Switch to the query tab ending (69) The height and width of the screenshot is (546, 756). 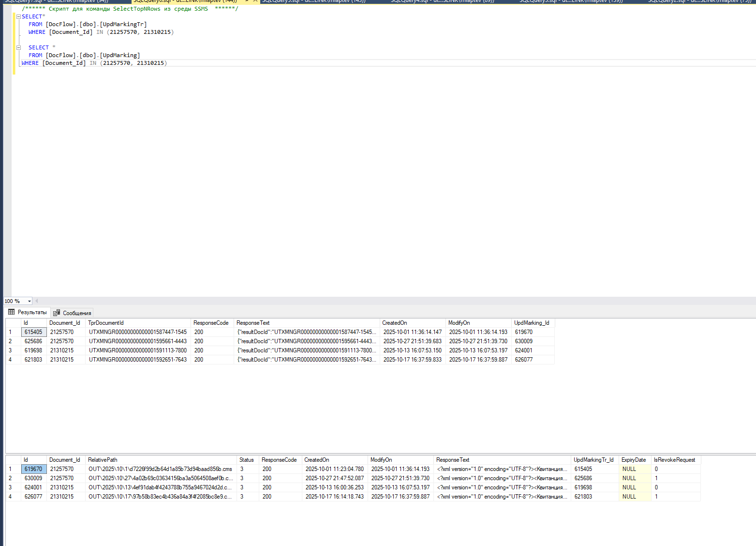coord(442,1)
